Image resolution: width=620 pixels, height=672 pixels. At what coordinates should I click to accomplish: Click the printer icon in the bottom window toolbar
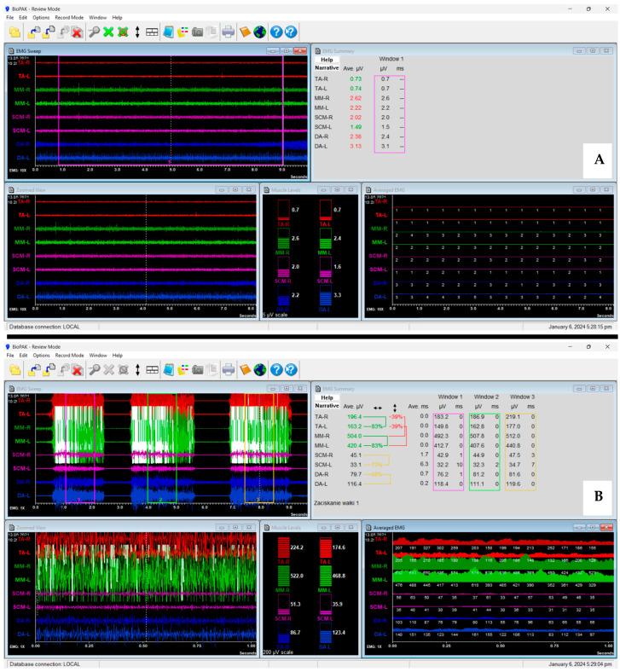228,369
